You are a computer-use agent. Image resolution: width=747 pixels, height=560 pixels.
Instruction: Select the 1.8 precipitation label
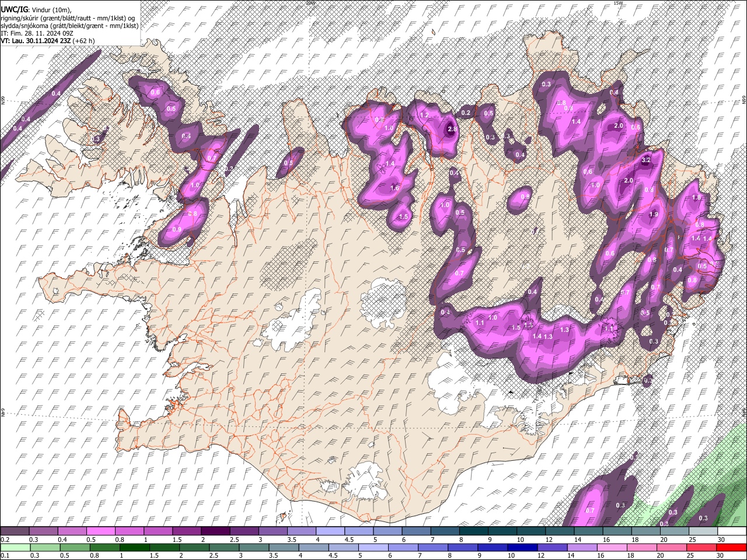coord(696,198)
